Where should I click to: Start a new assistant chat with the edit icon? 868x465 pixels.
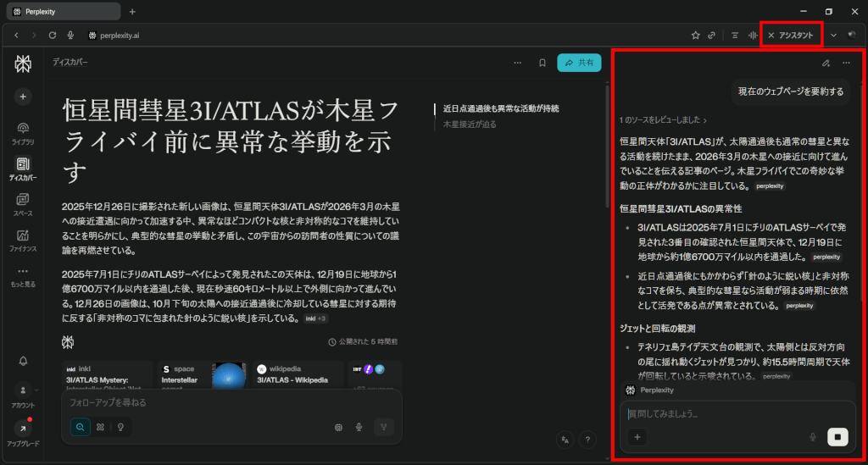pyautogui.click(x=826, y=63)
